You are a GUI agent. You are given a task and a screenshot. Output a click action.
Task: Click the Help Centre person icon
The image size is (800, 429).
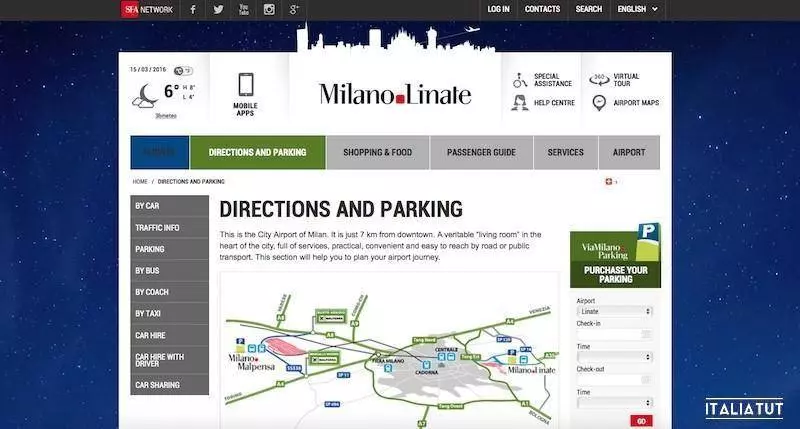pyautogui.click(x=519, y=103)
